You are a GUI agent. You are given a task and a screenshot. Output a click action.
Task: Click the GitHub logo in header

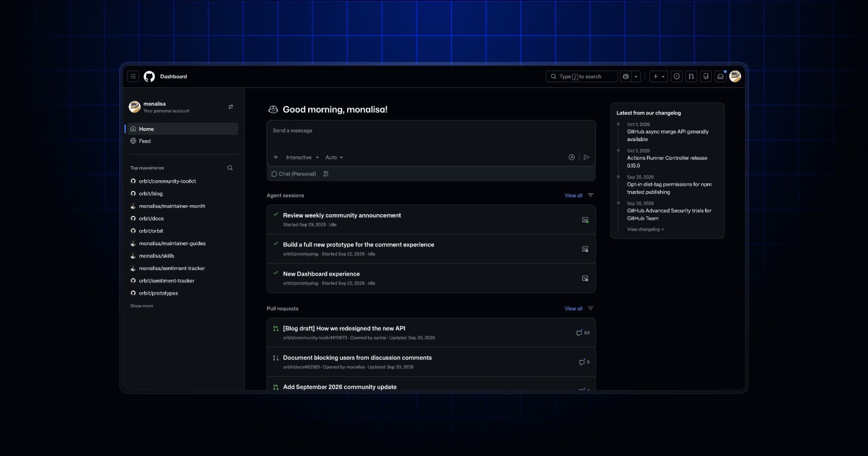click(x=149, y=77)
